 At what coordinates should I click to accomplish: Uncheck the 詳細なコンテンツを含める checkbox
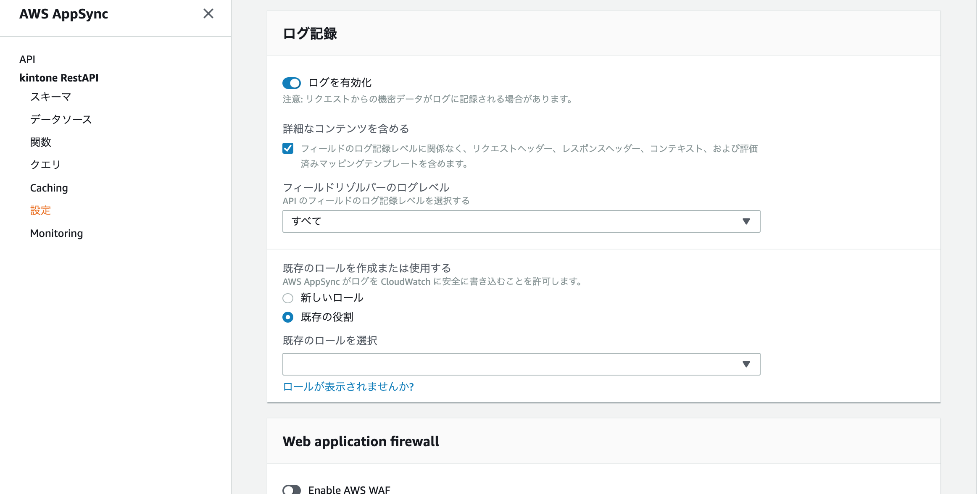pyautogui.click(x=288, y=148)
